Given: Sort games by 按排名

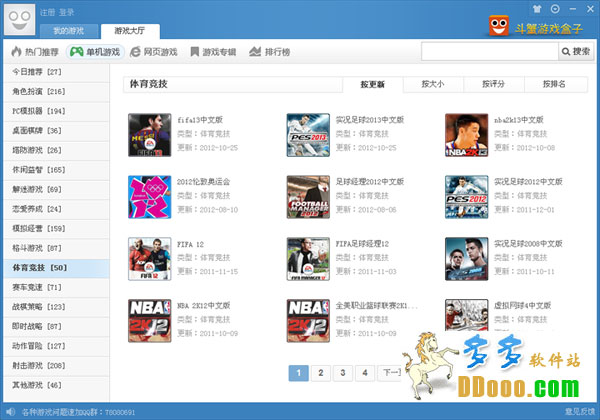Looking at the screenshot, I should [x=555, y=84].
